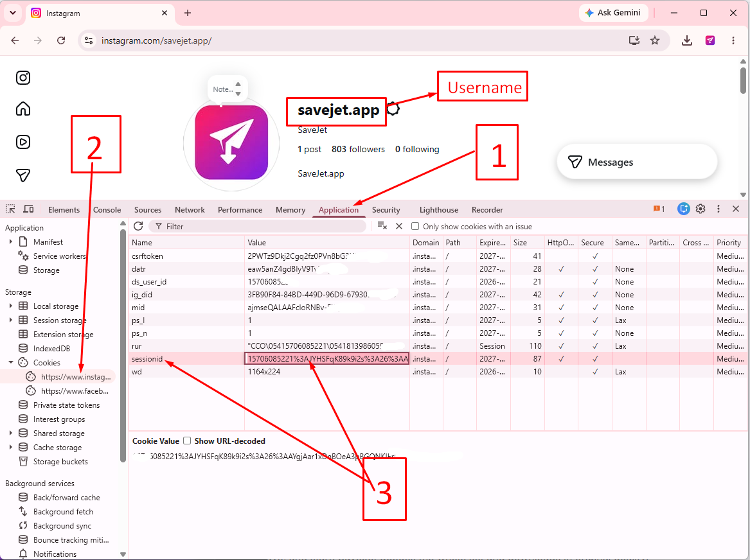This screenshot has width=750, height=560.
Task: Switch to the Console tab
Action: click(x=107, y=210)
